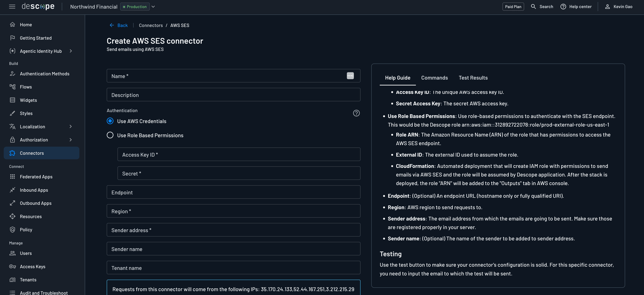Expand the Authorization submenu chevron
The width and height of the screenshot is (644, 295).
(x=71, y=140)
